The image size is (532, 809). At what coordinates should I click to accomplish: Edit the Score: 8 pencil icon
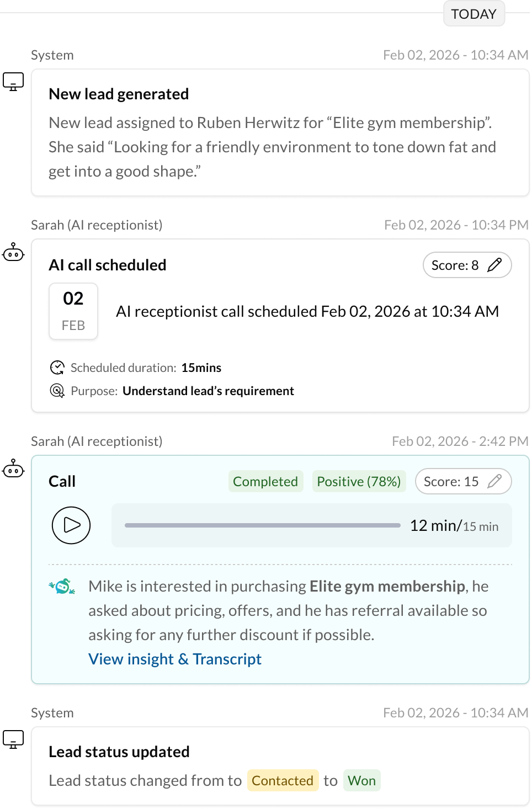click(494, 265)
